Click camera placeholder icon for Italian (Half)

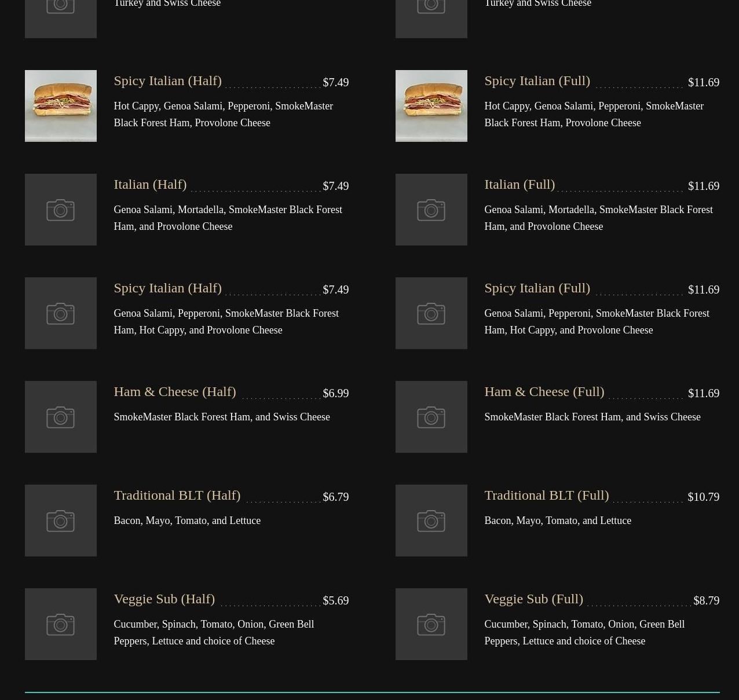60,210
